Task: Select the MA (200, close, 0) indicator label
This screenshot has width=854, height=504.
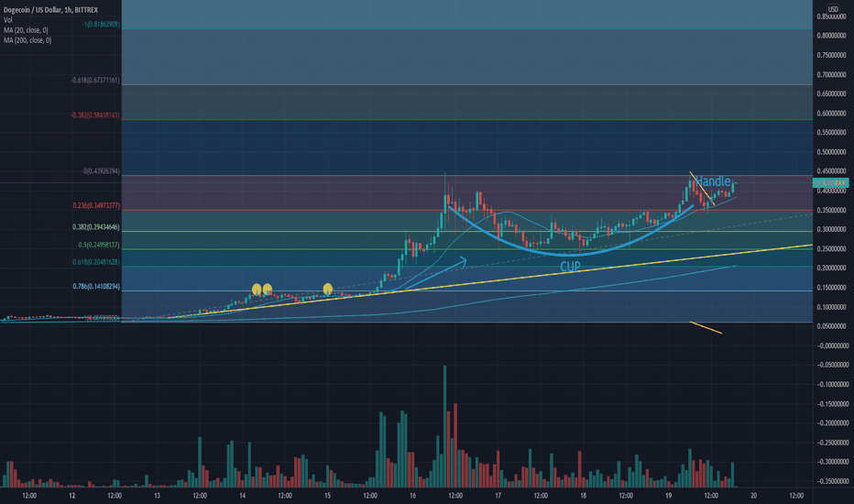Action: (27, 40)
